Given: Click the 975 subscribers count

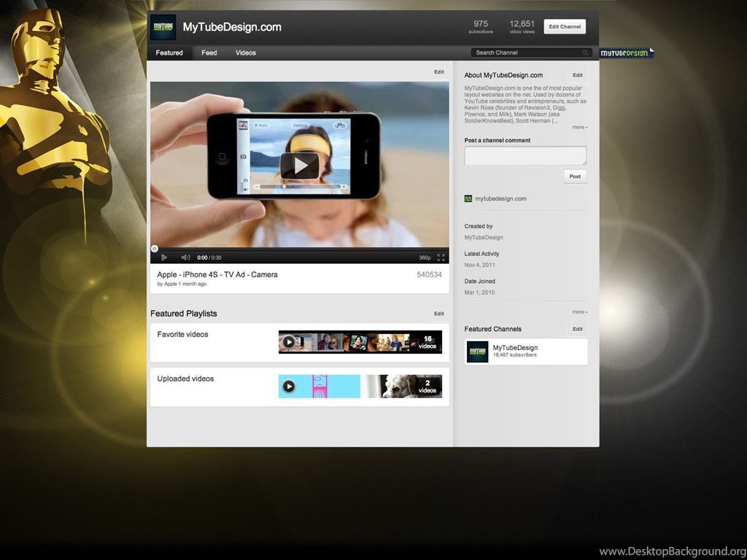Looking at the screenshot, I should click(x=481, y=27).
